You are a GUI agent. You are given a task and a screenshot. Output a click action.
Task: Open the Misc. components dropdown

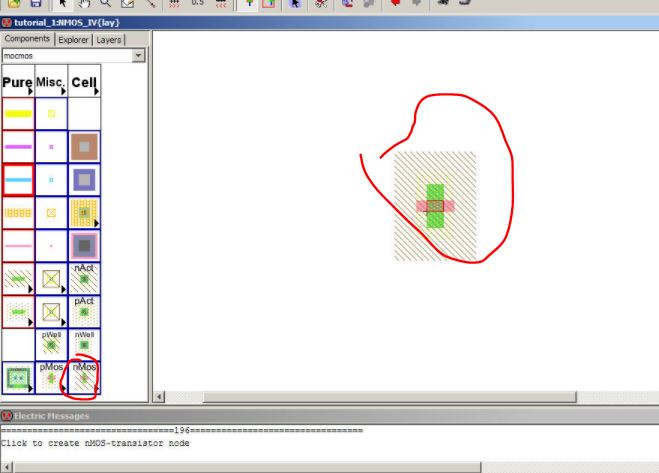coord(51,81)
